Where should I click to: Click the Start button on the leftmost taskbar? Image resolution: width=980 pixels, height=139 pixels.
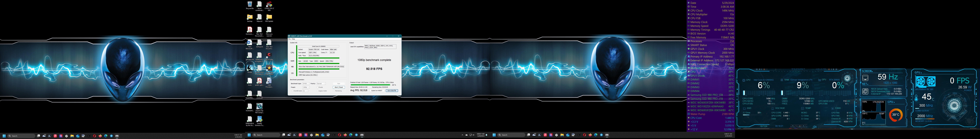point(4,136)
